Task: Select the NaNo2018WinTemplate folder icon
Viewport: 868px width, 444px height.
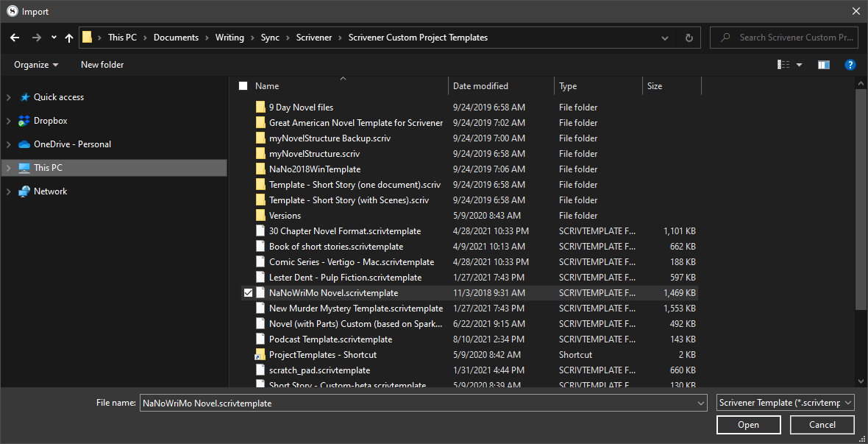Action: point(260,169)
